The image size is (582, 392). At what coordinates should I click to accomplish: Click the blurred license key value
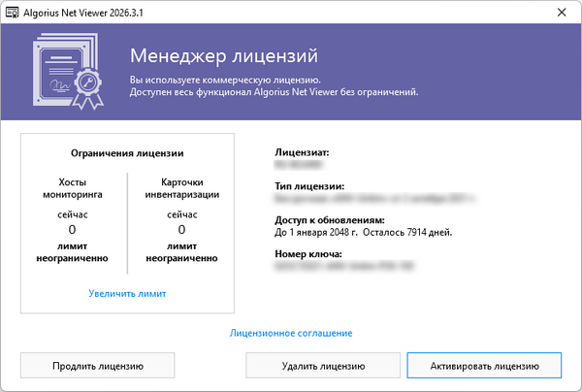click(344, 266)
